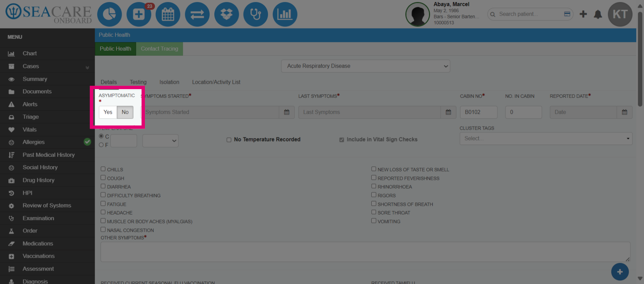Click the Other Symptoms text area
Image resolution: width=644 pixels, height=284 pixels.
(365, 252)
